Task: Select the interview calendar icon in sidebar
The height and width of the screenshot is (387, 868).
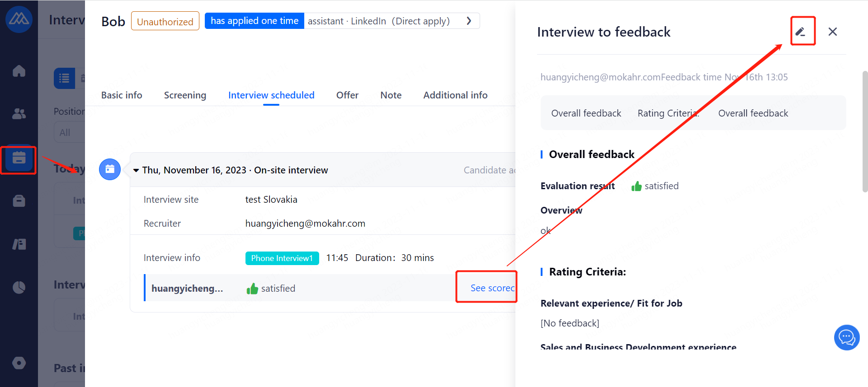Action: coord(19,159)
